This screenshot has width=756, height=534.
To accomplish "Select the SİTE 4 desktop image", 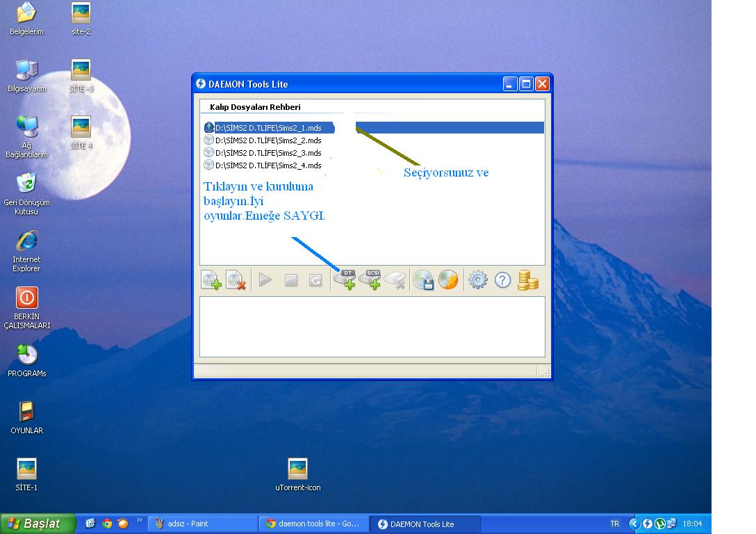I will [x=81, y=133].
